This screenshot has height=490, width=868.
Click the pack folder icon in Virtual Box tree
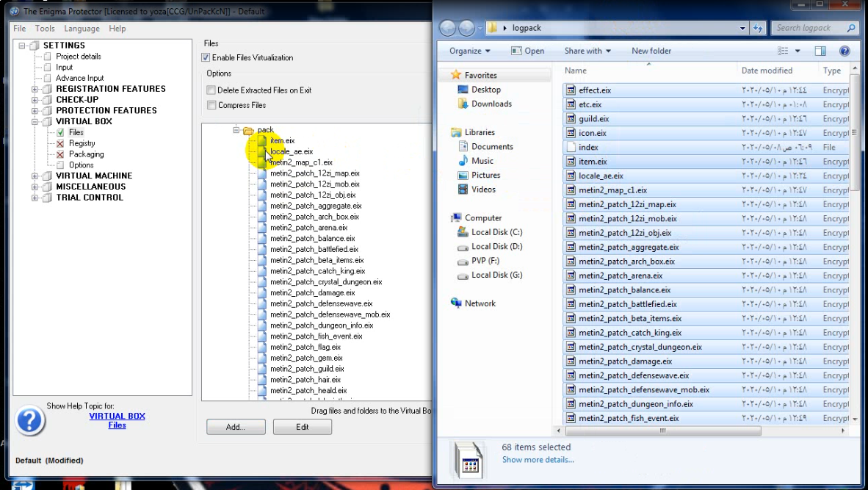pos(248,130)
